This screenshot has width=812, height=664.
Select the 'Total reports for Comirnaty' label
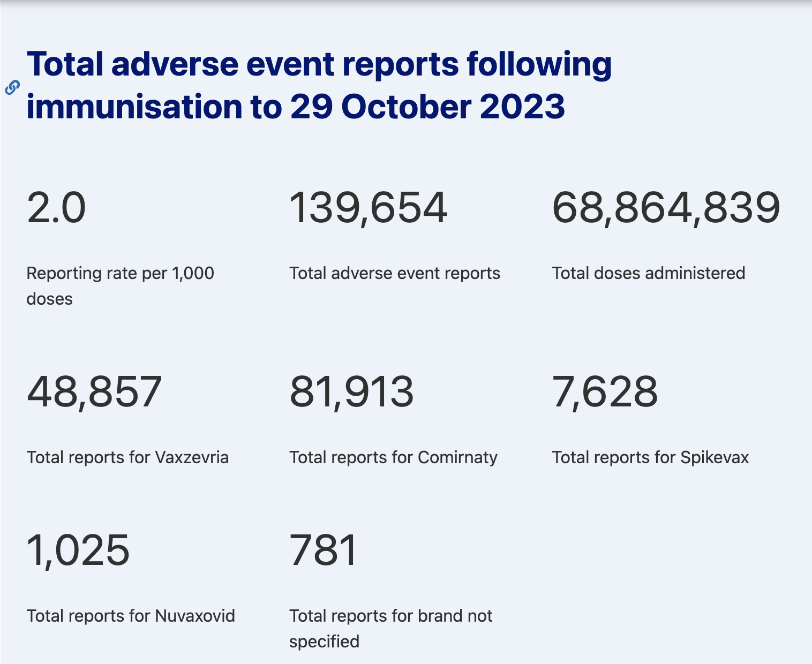tap(393, 457)
